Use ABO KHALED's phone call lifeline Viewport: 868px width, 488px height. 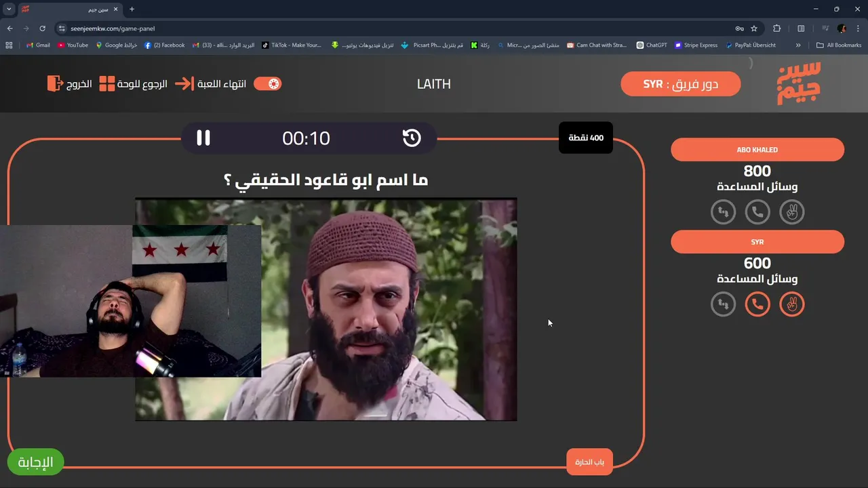pyautogui.click(x=757, y=212)
